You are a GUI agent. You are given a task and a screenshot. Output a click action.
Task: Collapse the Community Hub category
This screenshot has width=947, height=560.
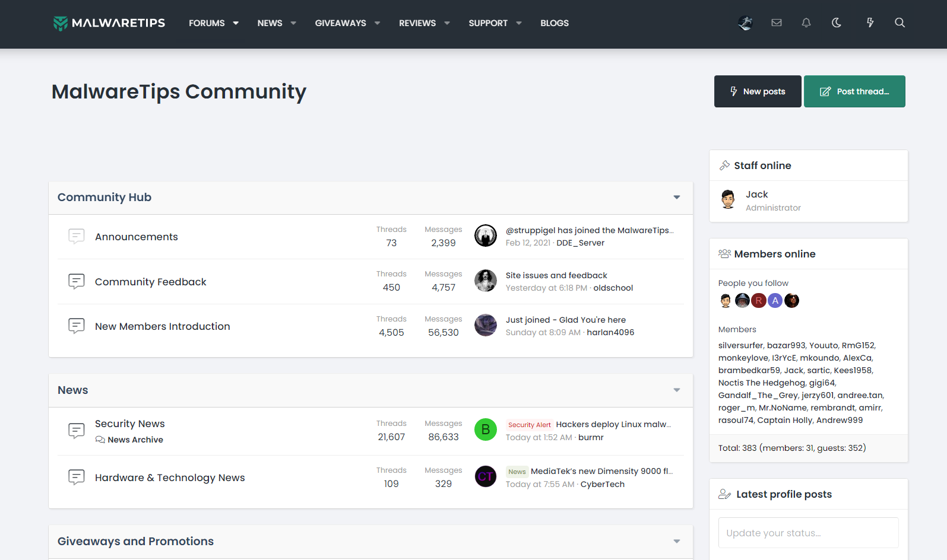coord(676,198)
